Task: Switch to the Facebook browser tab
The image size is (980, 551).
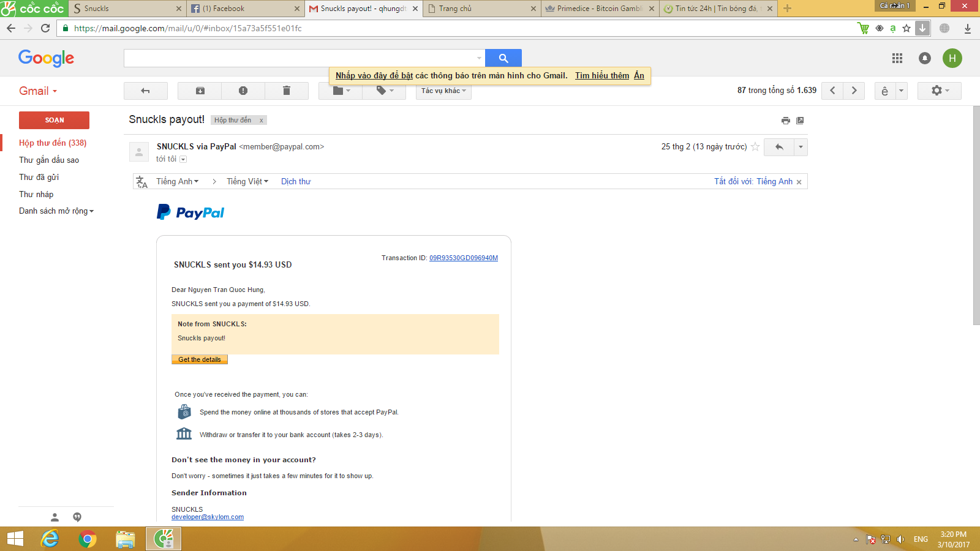Action: tap(246, 9)
